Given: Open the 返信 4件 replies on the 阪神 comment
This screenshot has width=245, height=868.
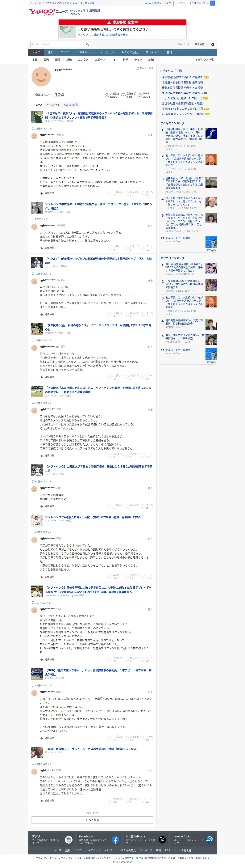Looking at the screenshot, I should [x=47, y=801].
